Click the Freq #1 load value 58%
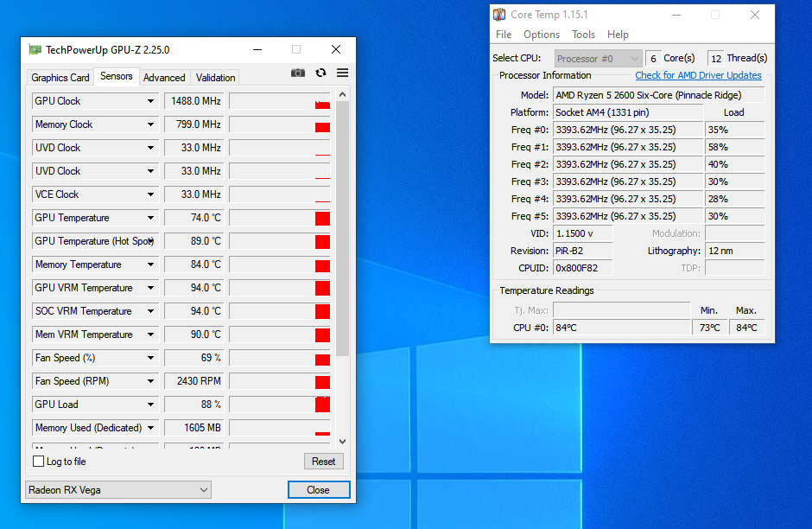Image resolution: width=812 pixels, height=529 pixels. click(734, 147)
